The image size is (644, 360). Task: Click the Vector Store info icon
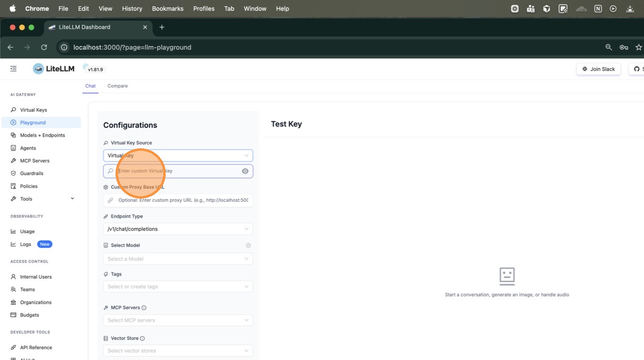point(142,338)
